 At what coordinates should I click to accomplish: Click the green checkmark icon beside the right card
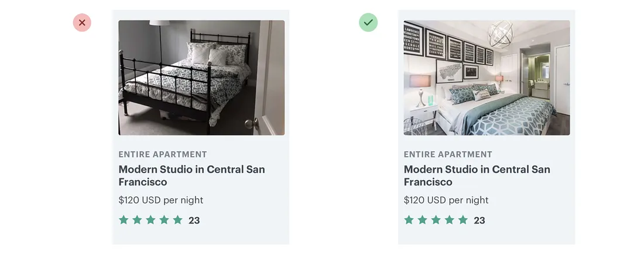pyautogui.click(x=368, y=23)
